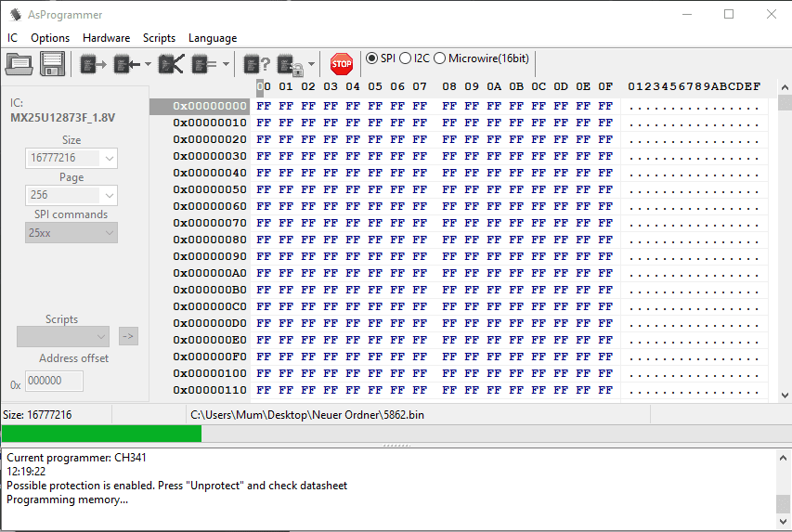The height and width of the screenshot is (532, 792).
Task: Click the 'Current programmer: CH341' log line
Action: coord(76,458)
